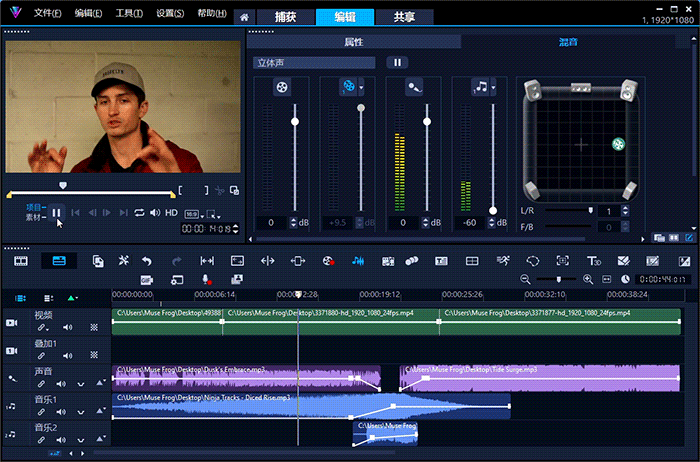This screenshot has width=700, height=462.
Task: Mute the 声音 voice track
Action: pyautogui.click(x=62, y=383)
